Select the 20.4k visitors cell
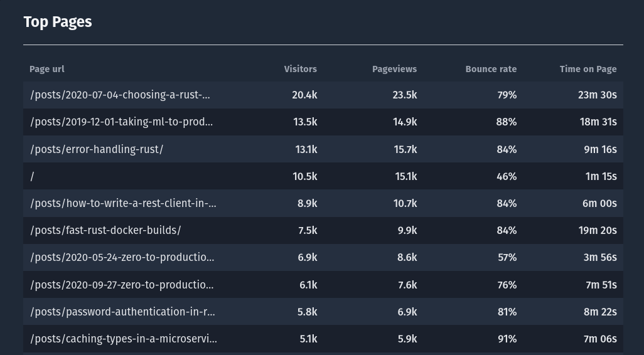The image size is (644, 355). pyautogui.click(x=304, y=95)
